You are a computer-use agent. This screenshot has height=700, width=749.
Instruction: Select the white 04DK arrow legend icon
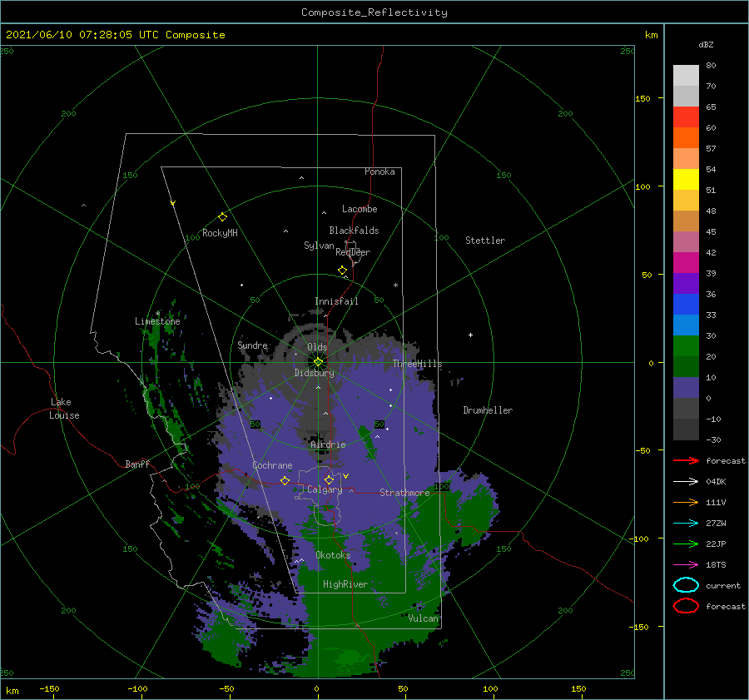[686, 482]
